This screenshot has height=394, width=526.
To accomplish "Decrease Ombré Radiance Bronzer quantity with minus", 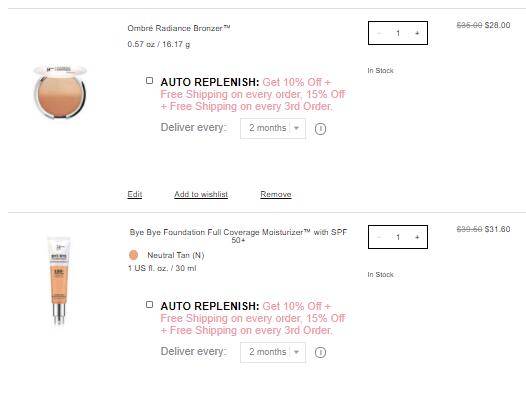I will coord(379,33).
